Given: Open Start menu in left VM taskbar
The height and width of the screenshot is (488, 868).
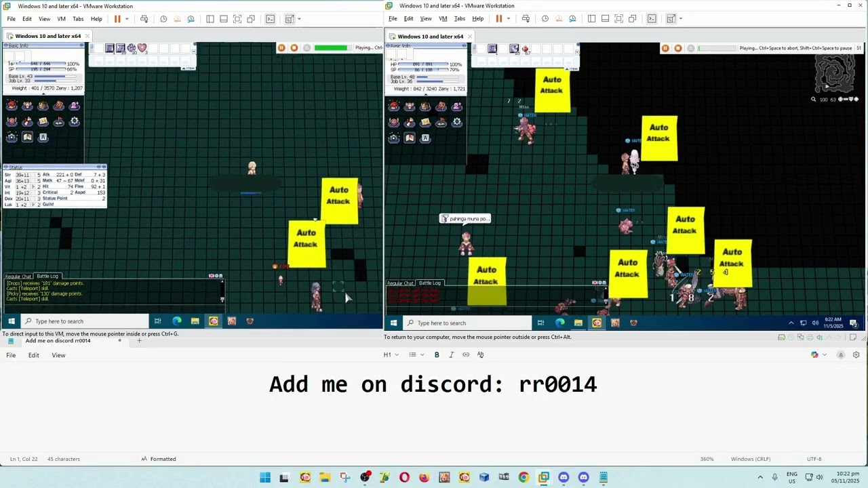Looking at the screenshot, I should [x=11, y=321].
